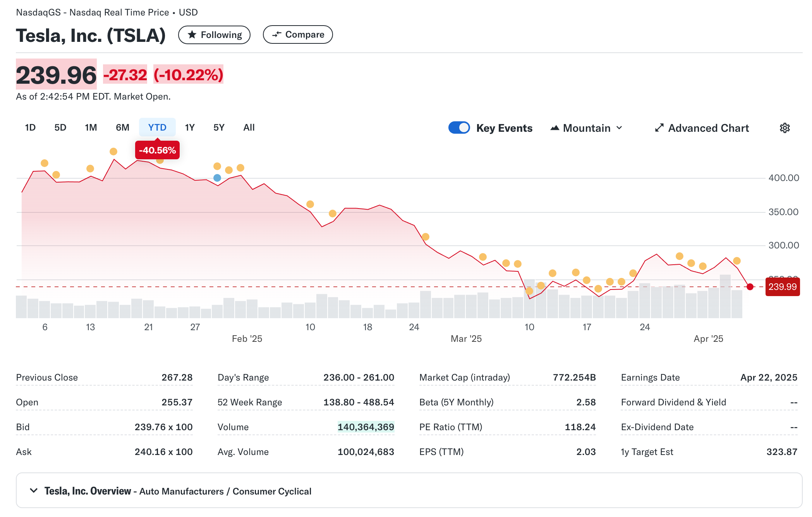Click the highest orange event dot near January 17
This screenshot has width=812, height=517.
(x=113, y=152)
